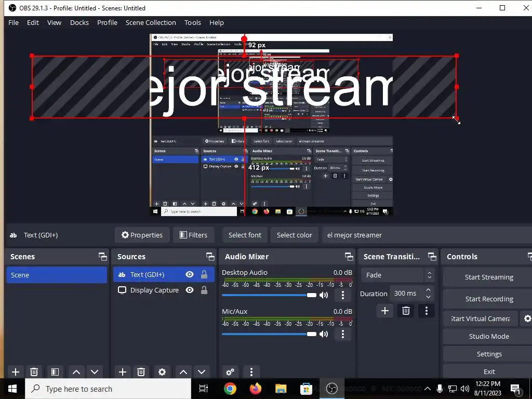
Task: Delete selected source with trash icon
Action: (141, 372)
